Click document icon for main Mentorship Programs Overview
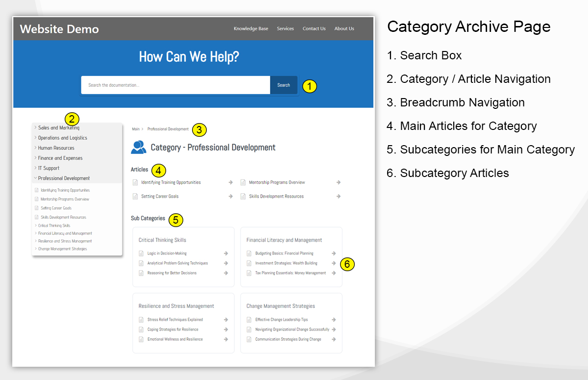The height and width of the screenshot is (380, 588). pyautogui.click(x=243, y=182)
